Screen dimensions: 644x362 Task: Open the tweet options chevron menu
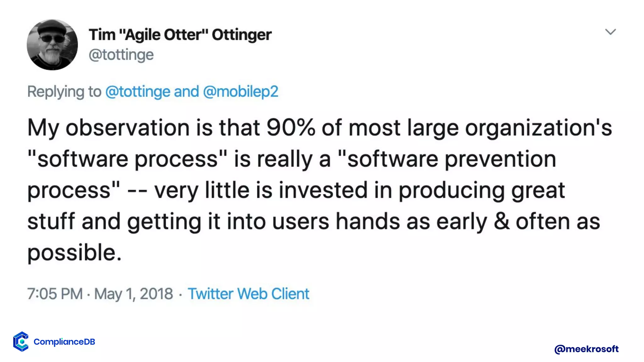coord(610,32)
